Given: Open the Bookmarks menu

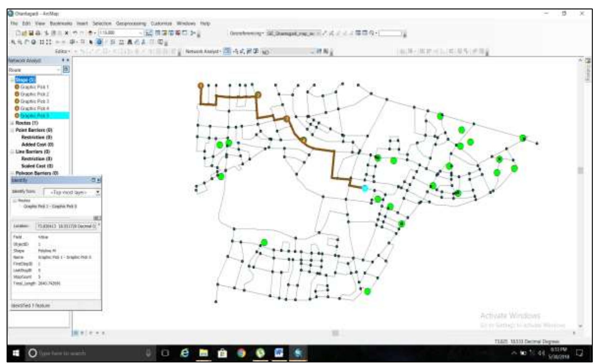Looking at the screenshot, I should click(x=61, y=24).
